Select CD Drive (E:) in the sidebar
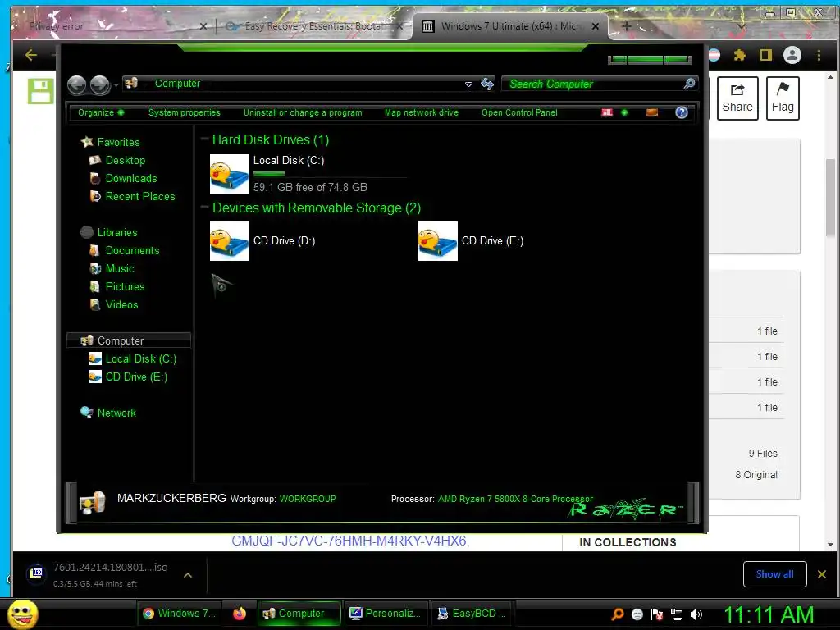 (x=136, y=377)
